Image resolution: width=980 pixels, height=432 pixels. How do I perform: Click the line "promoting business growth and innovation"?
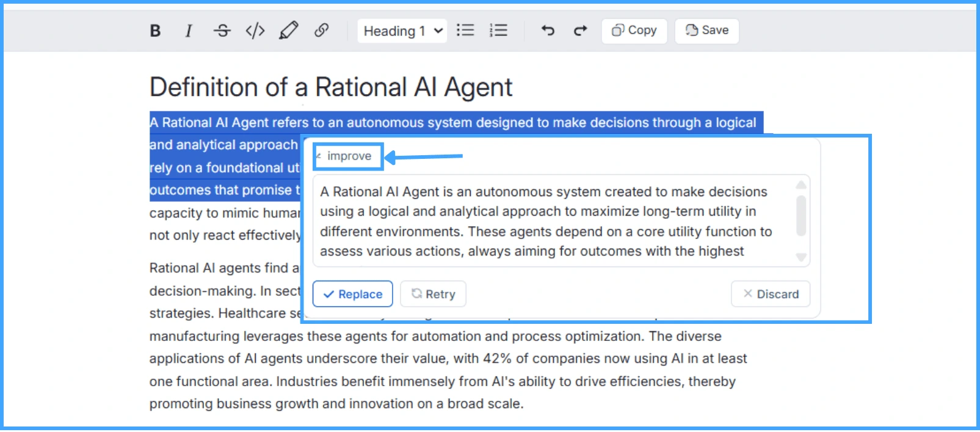(336, 404)
